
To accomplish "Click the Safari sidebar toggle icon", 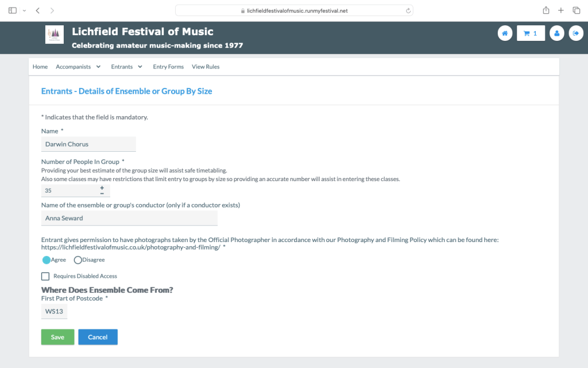I will click(13, 10).
